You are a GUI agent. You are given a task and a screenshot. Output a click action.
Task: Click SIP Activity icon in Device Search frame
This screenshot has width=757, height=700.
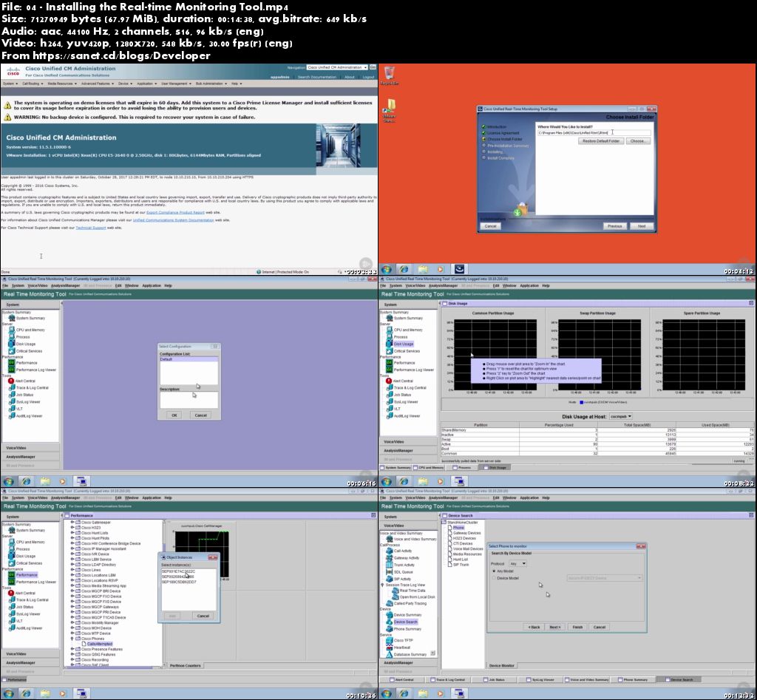pos(389,579)
